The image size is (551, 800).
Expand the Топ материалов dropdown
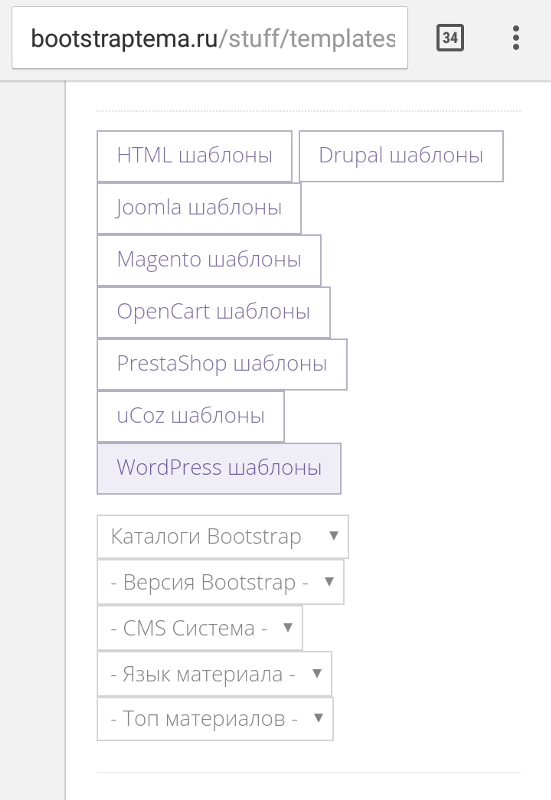[x=215, y=719]
